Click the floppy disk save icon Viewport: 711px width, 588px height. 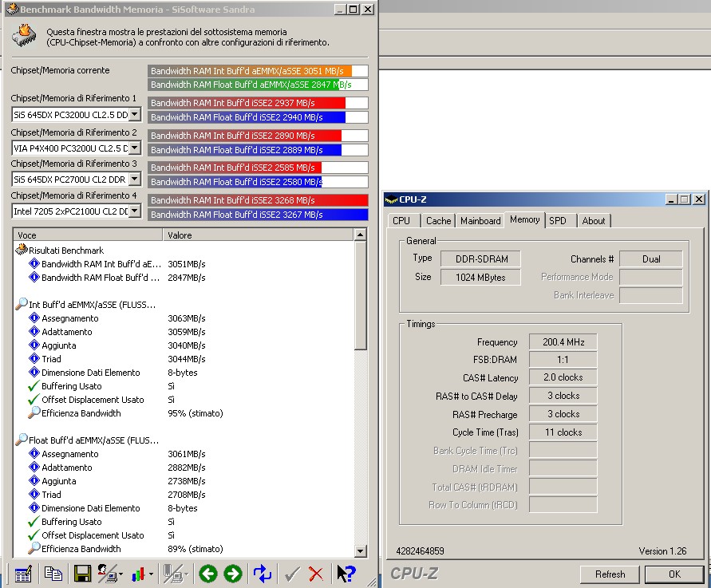click(x=82, y=574)
